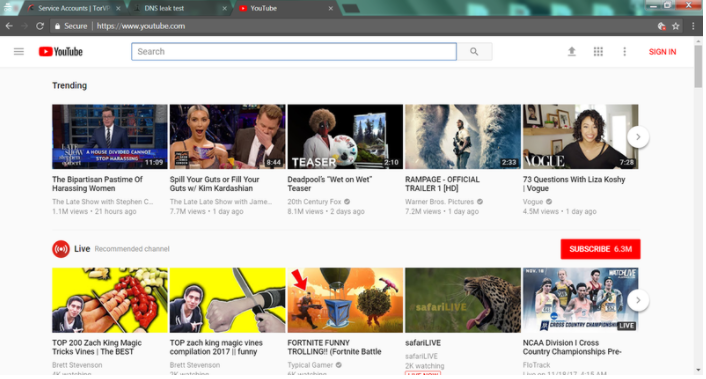Open Fortnite funny trolling thumbnail
Image resolution: width=706 pixels, height=379 pixels.
345,300
